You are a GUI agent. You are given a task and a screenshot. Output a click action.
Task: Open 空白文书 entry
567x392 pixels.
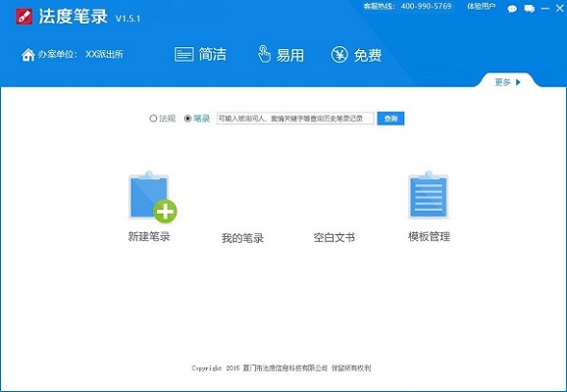point(335,237)
